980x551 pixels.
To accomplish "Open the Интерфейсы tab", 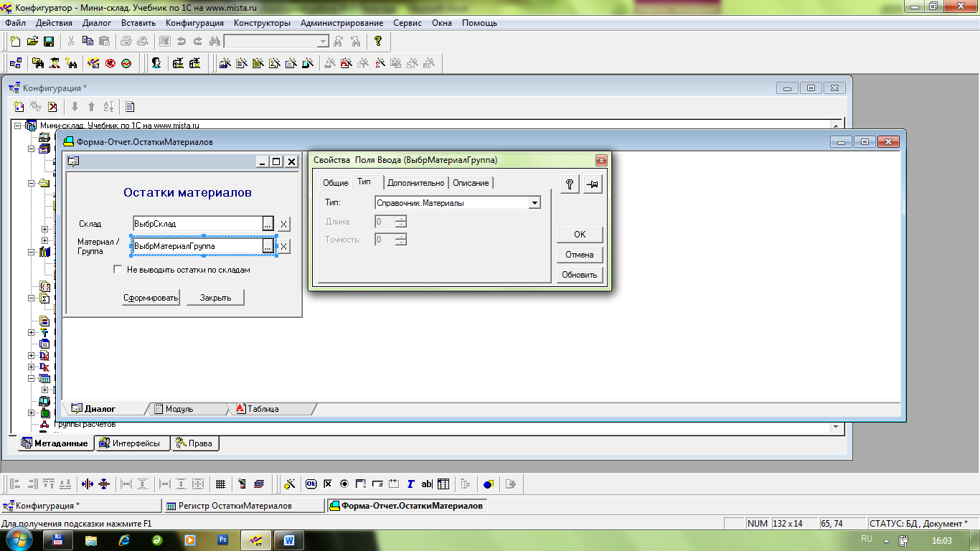I will coord(131,443).
